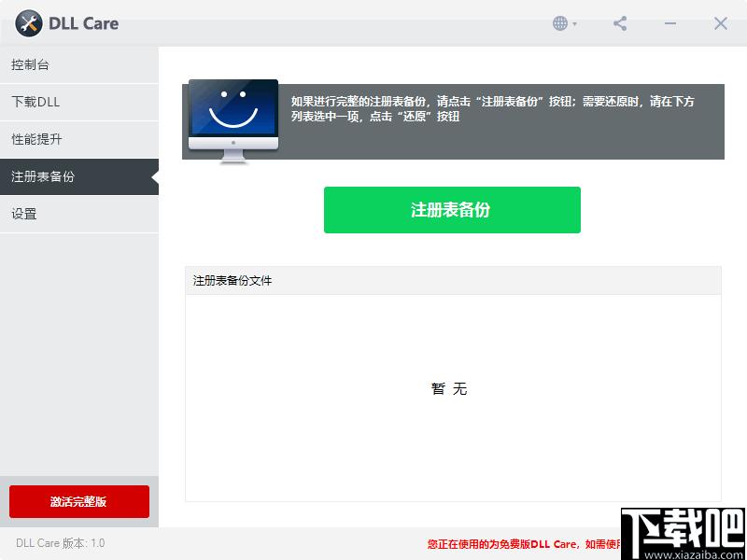Open the 控制台 sidebar item
Screen dimensions: 747x560
[79, 65]
